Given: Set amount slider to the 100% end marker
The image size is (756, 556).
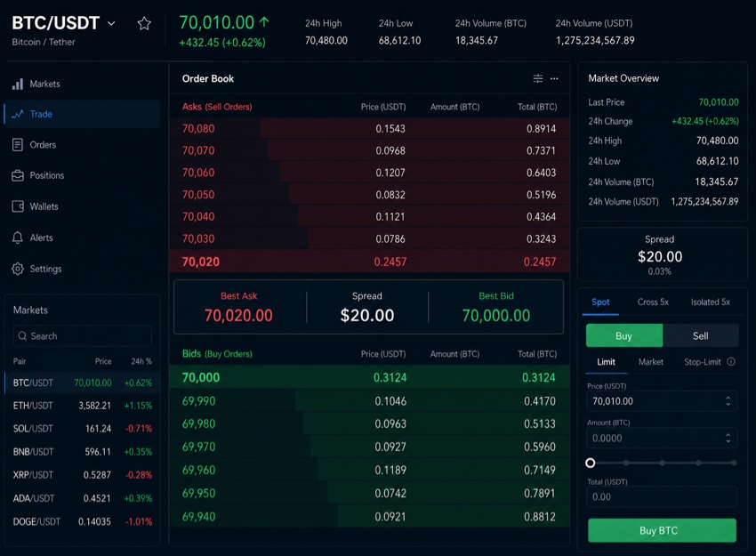Looking at the screenshot, I should [x=734, y=463].
